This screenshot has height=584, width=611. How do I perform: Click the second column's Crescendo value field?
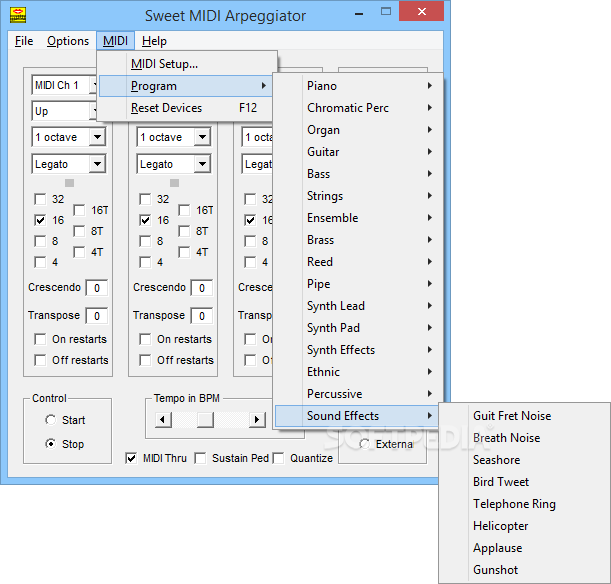(201, 288)
